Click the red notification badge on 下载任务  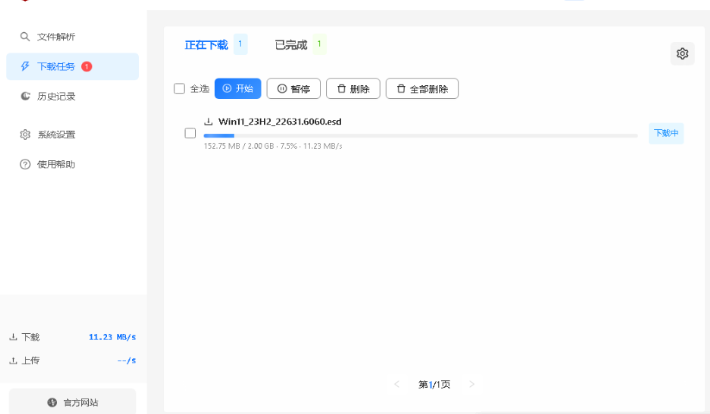coord(87,67)
